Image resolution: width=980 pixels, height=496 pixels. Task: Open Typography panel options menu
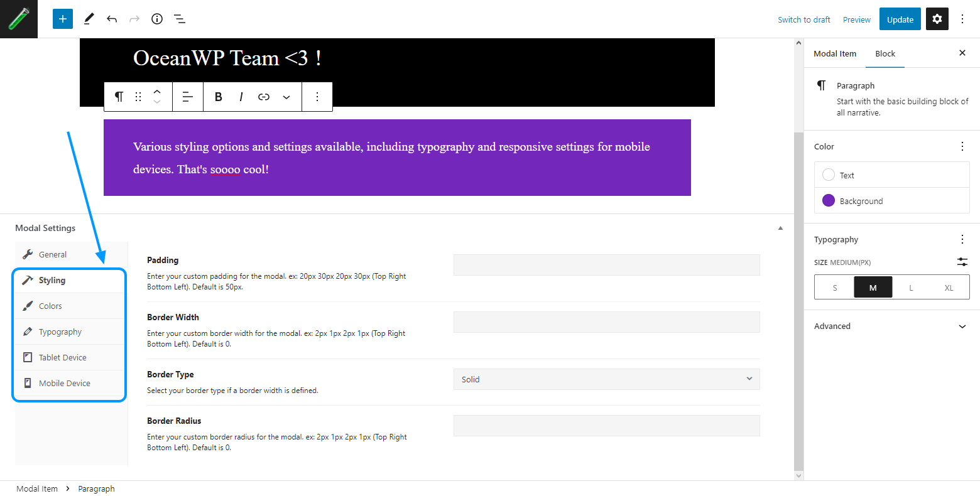click(962, 239)
